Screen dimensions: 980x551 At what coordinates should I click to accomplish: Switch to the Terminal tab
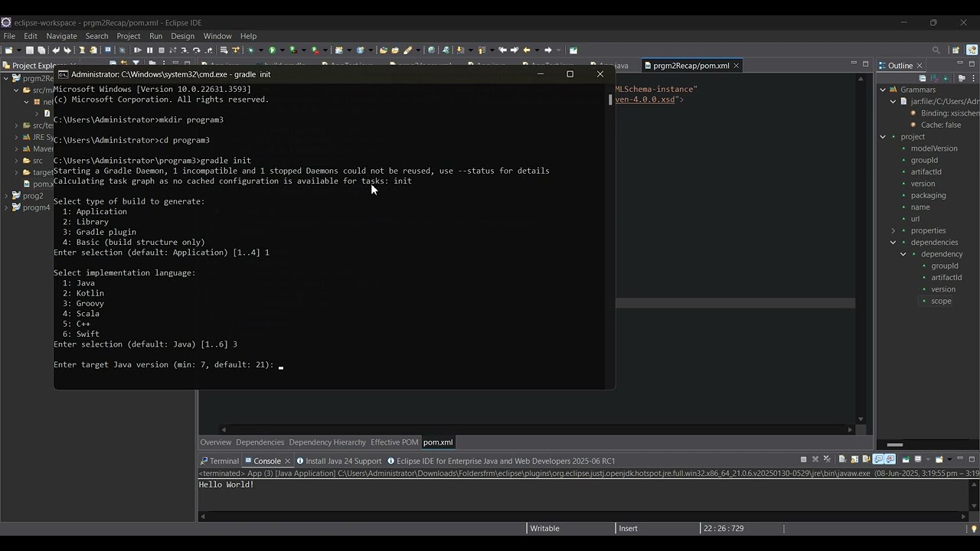[219, 461]
